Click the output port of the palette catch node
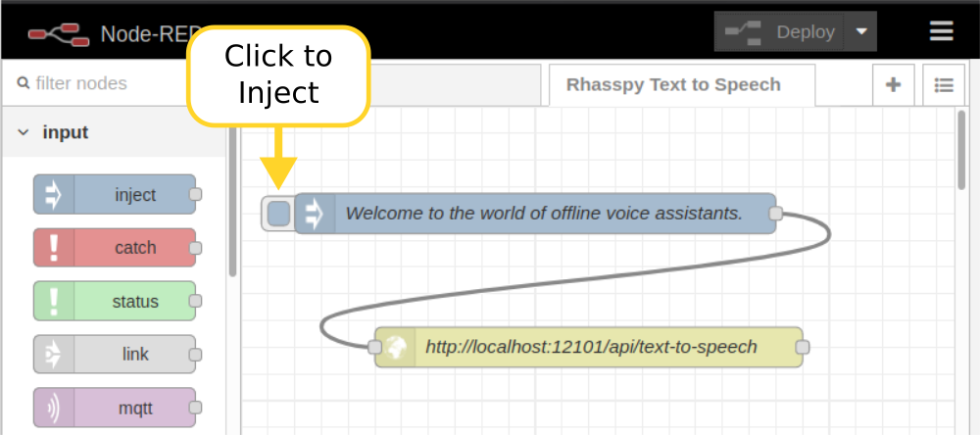980x435 pixels. 195,248
